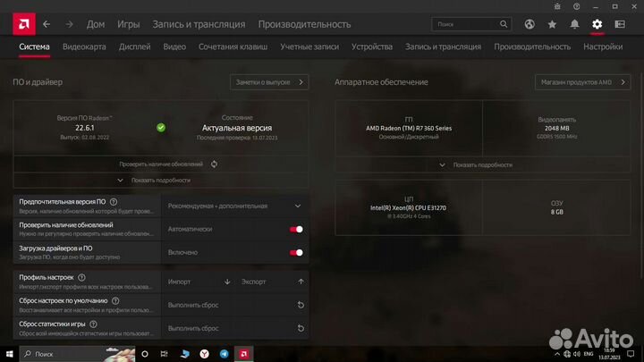Click Магазин продуктов AMD button
The width and height of the screenshot is (644, 362).
[x=582, y=82]
